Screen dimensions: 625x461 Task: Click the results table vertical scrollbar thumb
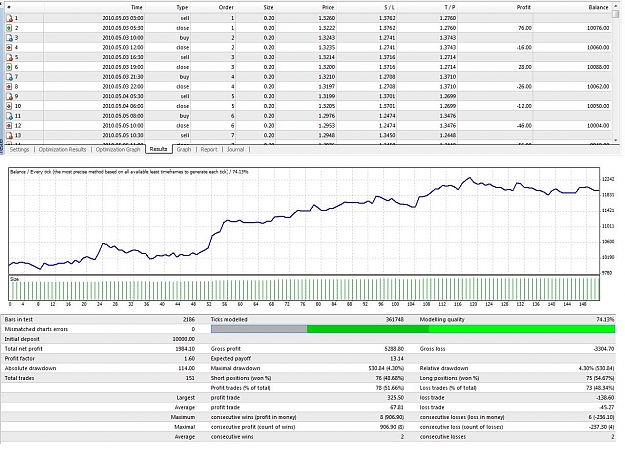[616, 14]
